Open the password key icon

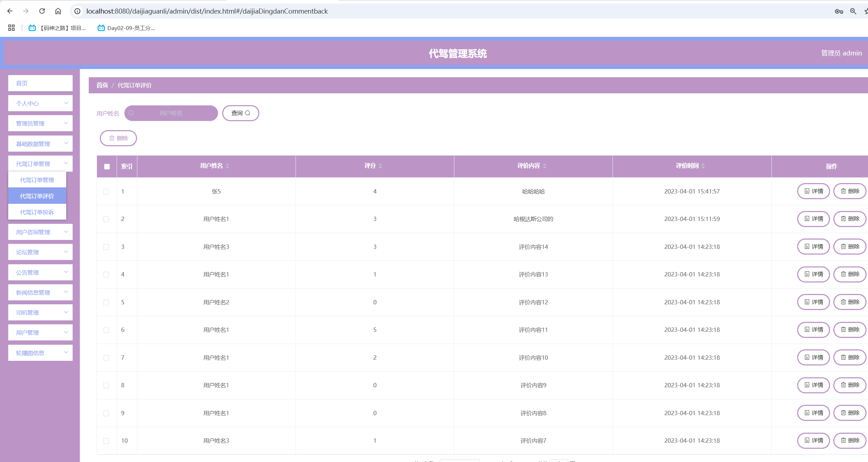(x=839, y=11)
